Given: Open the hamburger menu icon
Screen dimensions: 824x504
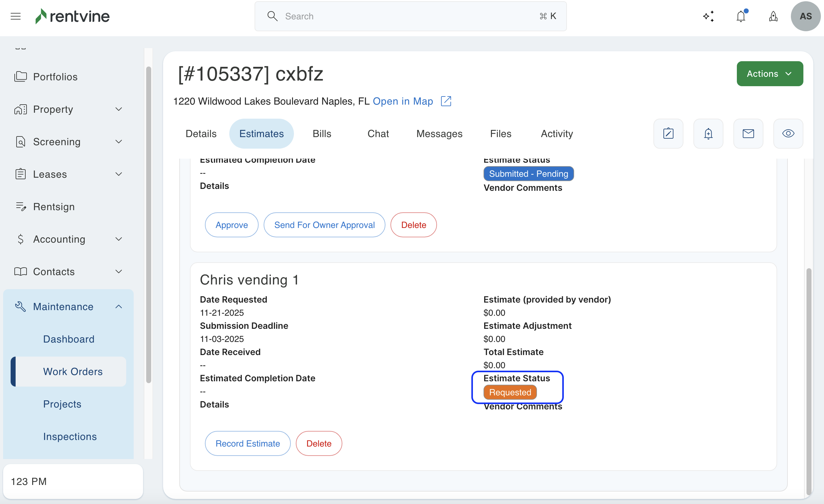Looking at the screenshot, I should [15, 16].
